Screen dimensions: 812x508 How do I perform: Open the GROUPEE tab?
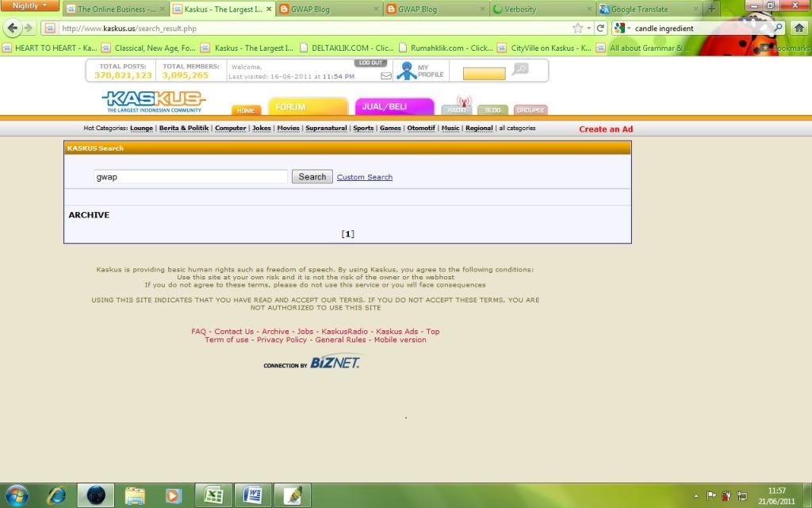(530, 110)
